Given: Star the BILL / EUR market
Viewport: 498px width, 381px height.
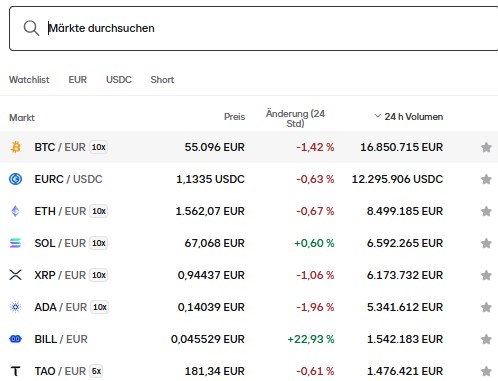Looking at the screenshot, I should [486, 339].
